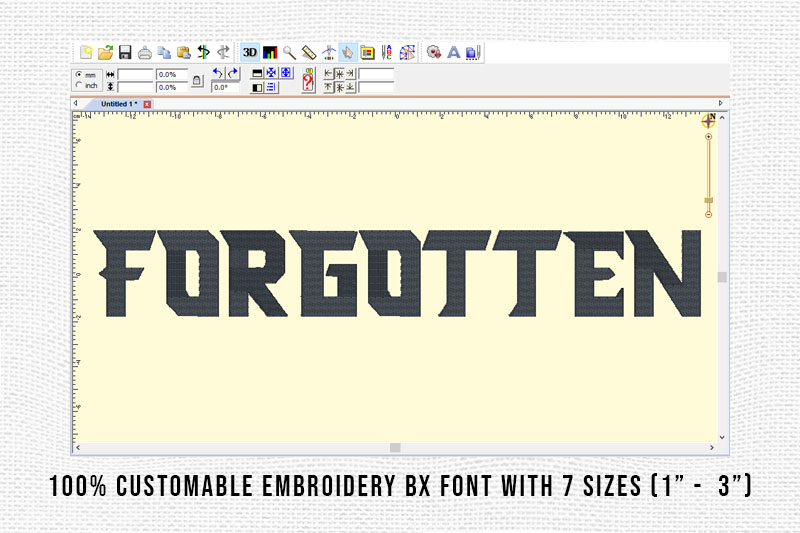This screenshot has width=800, height=533.
Task: Flip design horizontally
Action: pos(257,88)
